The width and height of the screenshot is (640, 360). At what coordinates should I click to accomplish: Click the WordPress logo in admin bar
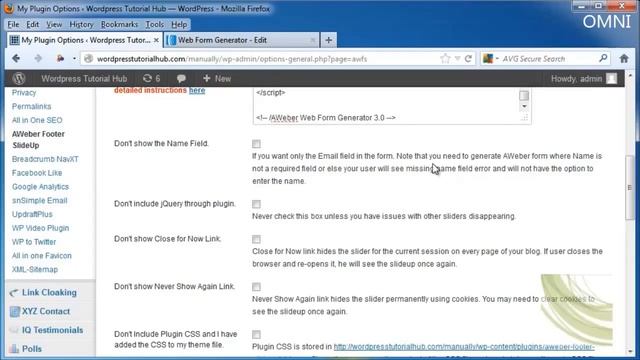click(x=19, y=78)
